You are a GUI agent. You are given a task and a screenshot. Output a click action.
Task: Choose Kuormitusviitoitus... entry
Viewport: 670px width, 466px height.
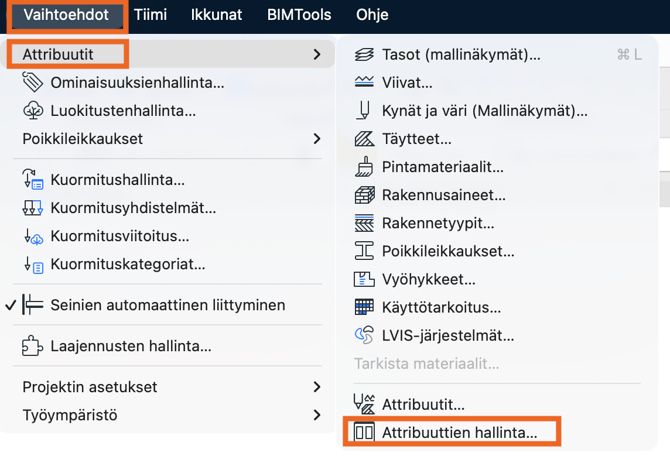[x=168, y=236]
